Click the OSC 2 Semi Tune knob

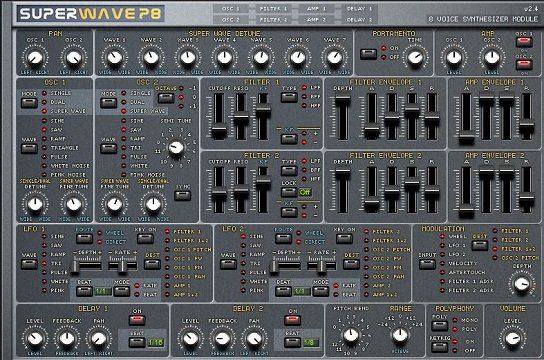tap(176, 147)
